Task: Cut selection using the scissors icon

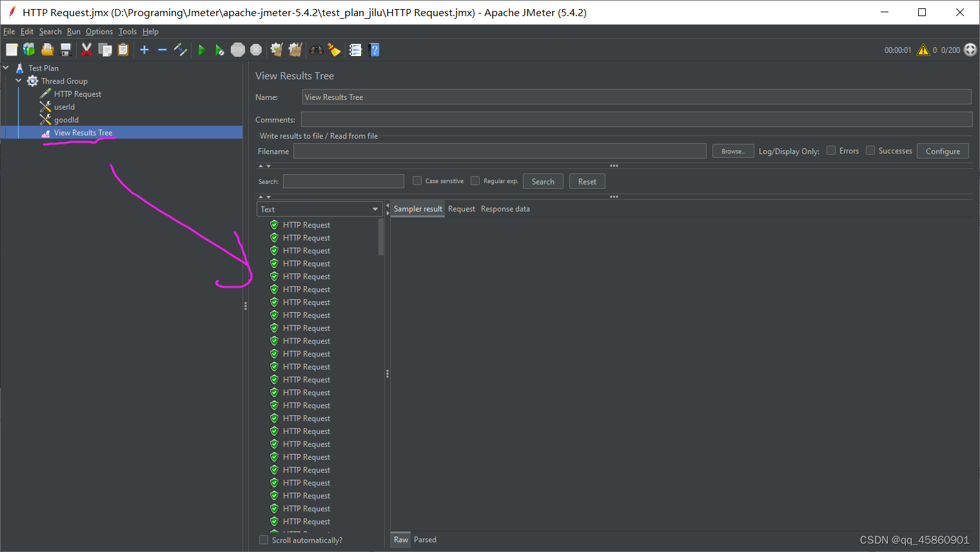Action: coord(86,50)
